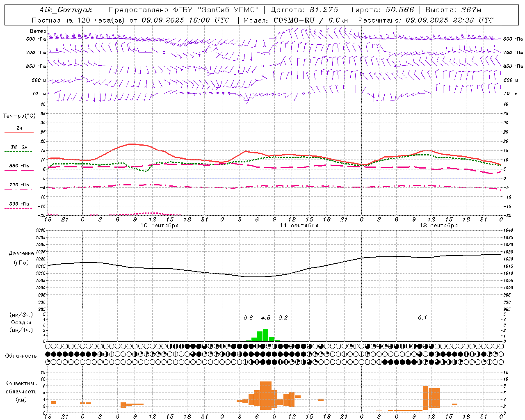Click the model name COSMO-RU / 6.6км
525x420 pixels.
pos(310,20)
